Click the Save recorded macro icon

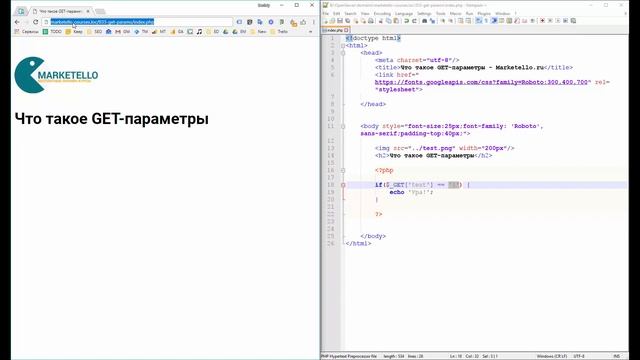tap(573, 21)
